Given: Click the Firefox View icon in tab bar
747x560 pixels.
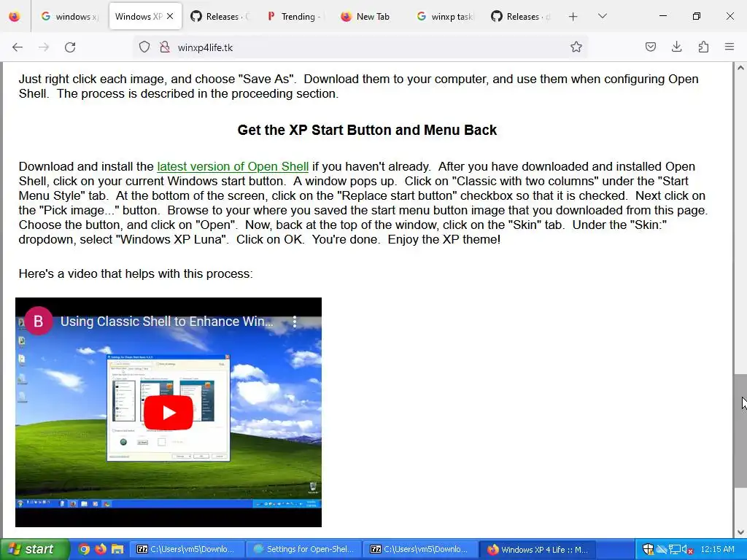Looking at the screenshot, I should [x=15, y=16].
